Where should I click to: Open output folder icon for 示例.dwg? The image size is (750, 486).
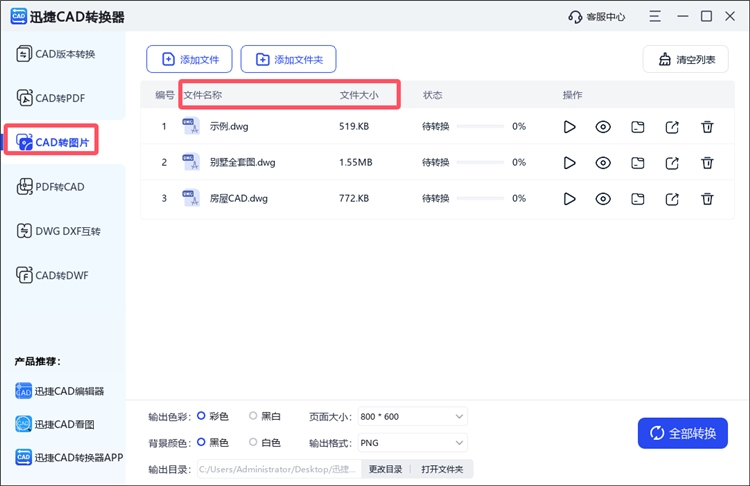coord(638,127)
